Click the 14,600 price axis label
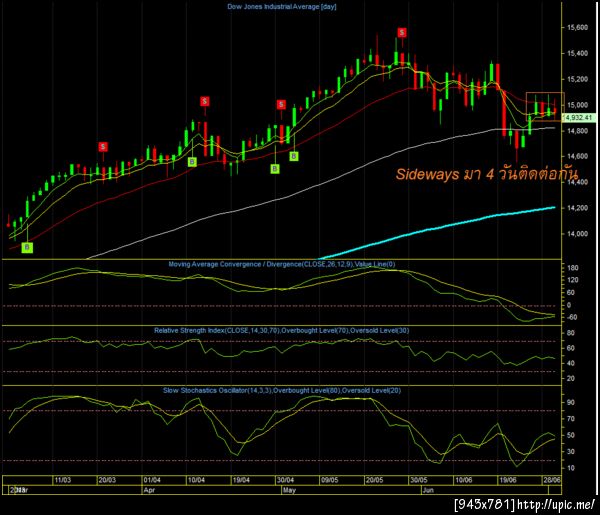The width and height of the screenshot is (600, 515). 577,156
